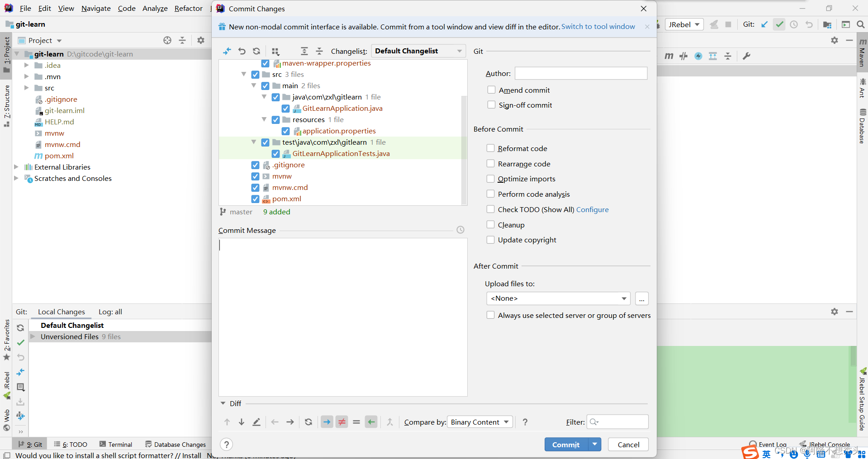This screenshot has height=459, width=868.
Task: Click locate file target icon in Project panel
Action: pyautogui.click(x=167, y=40)
